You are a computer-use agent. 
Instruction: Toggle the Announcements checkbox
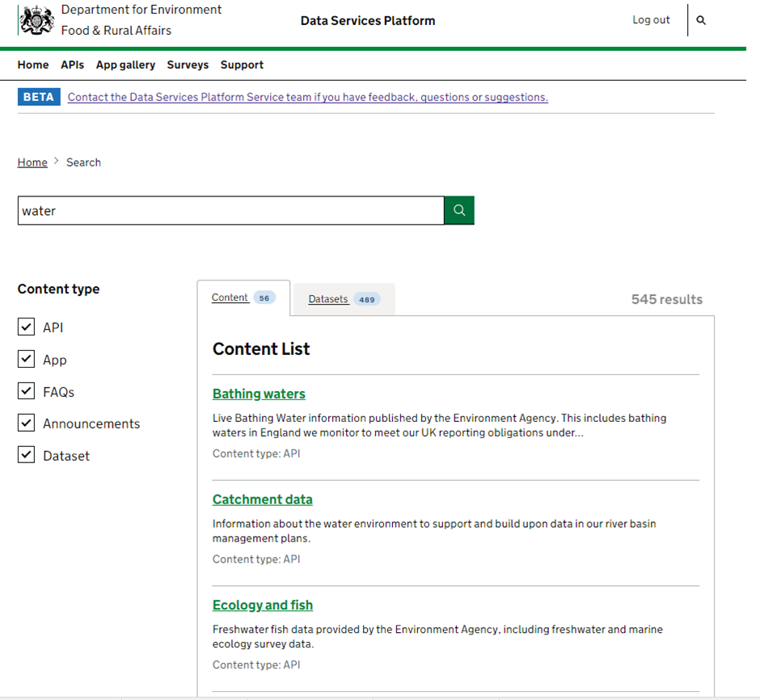click(27, 424)
